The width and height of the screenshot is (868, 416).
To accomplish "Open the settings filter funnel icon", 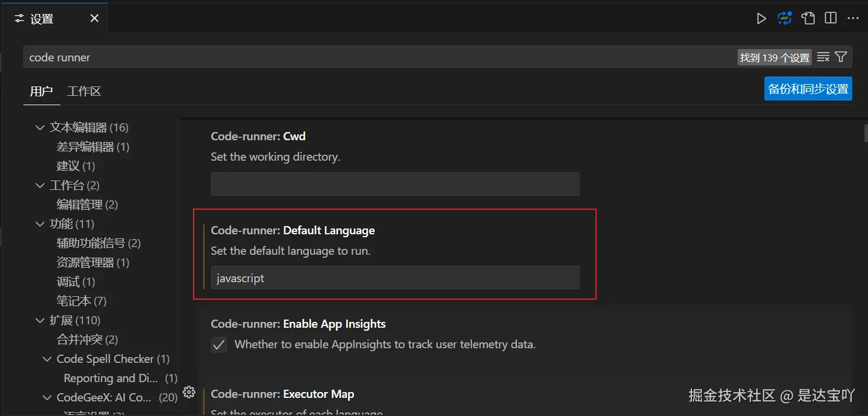I will [841, 57].
